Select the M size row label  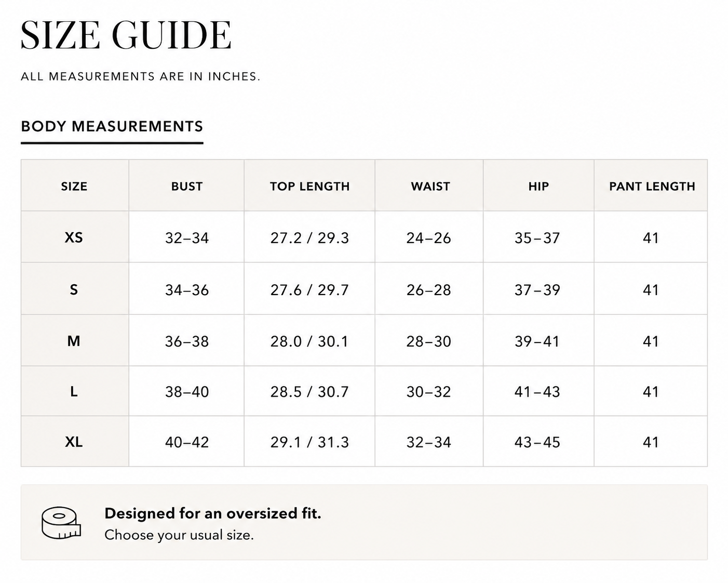(74, 341)
